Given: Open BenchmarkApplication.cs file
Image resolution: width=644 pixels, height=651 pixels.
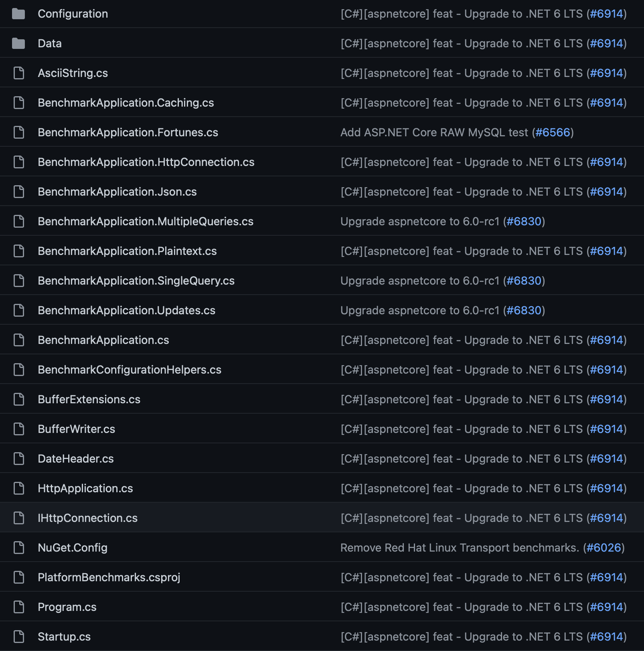Looking at the screenshot, I should 103,340.
